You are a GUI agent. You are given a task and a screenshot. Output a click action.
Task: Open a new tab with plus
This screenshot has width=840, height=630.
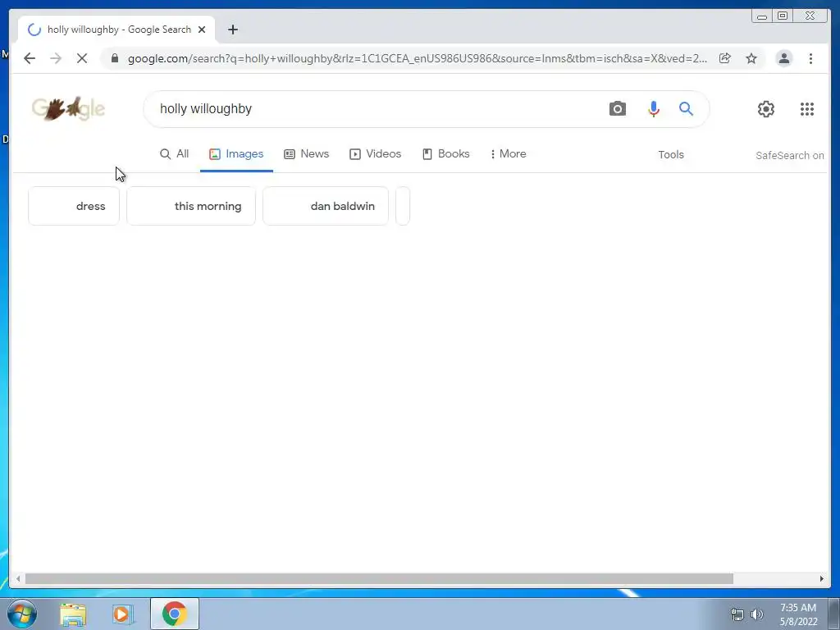click(x=232, y=30)
